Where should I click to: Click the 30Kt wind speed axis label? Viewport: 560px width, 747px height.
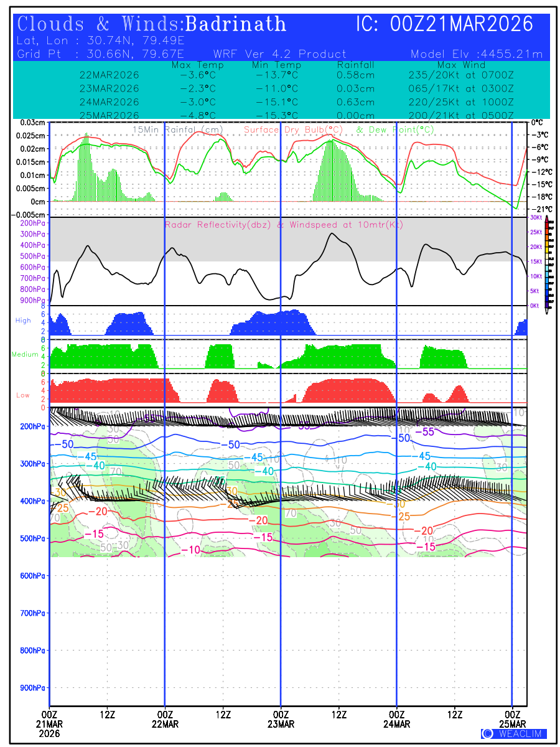click(x=534, y=218)
